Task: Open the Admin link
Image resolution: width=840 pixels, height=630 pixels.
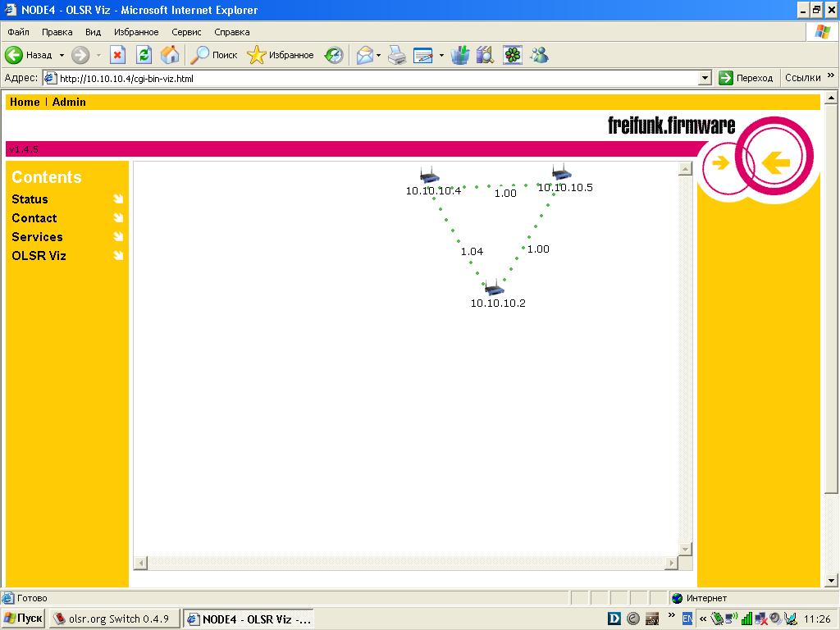Action: tap(69, 102)
